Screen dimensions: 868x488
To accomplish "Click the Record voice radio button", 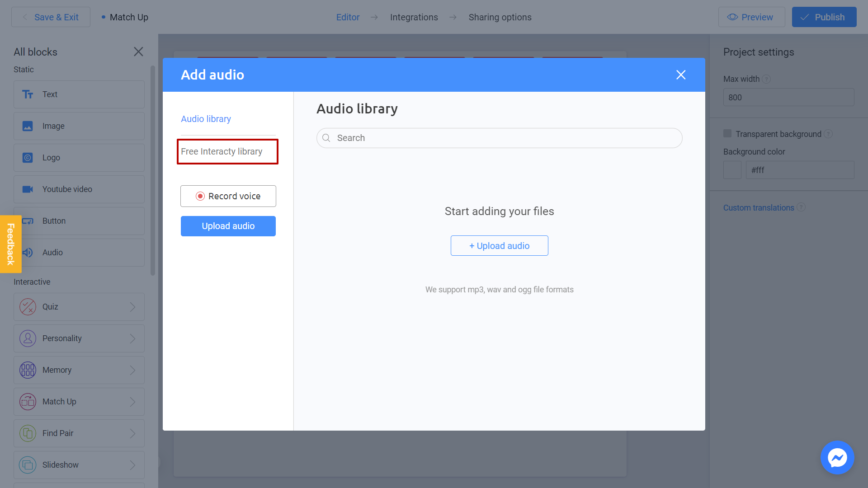I will tap(200, 196).
